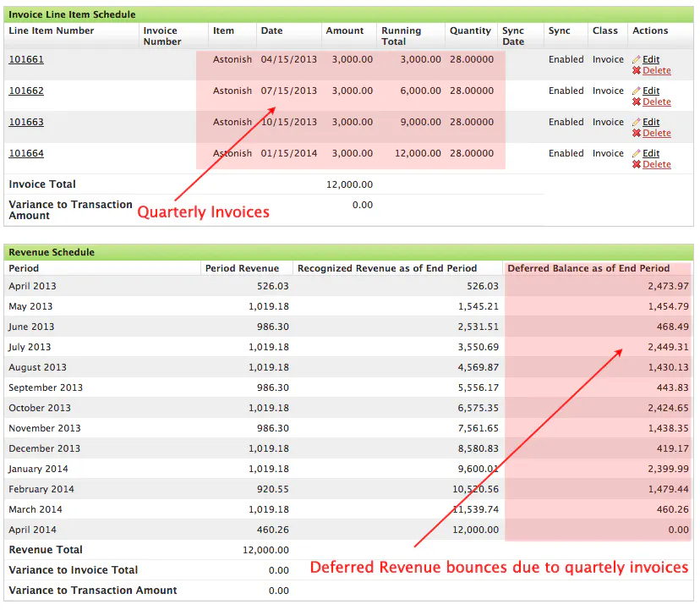Click the red X icon in row 101661
700x610 pixels.
click(637, 70)
